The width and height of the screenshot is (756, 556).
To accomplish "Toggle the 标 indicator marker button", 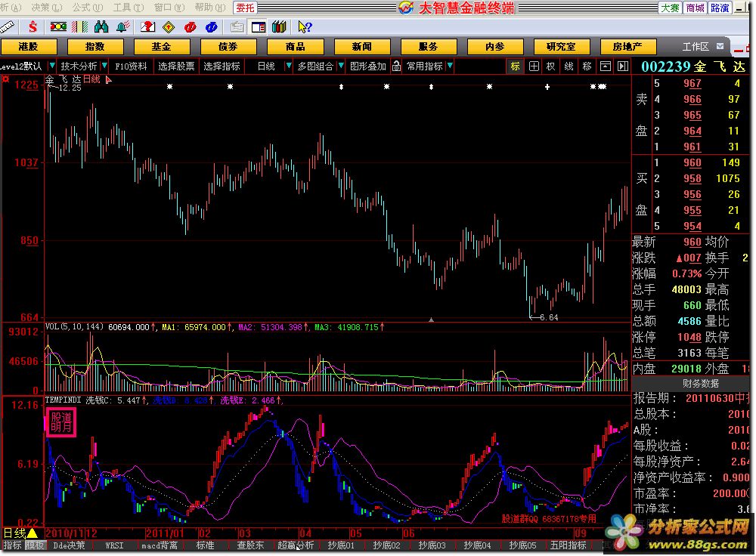I will click(x=516, y=66).
